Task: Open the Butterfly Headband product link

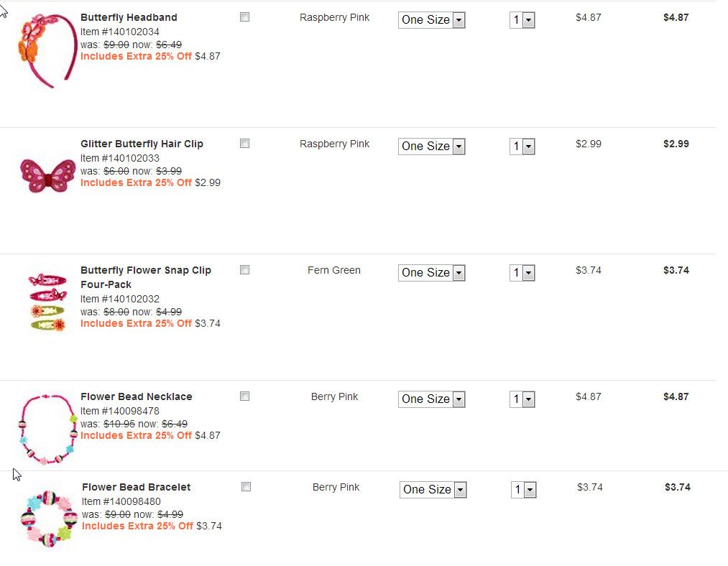Action: coord(129,17)
